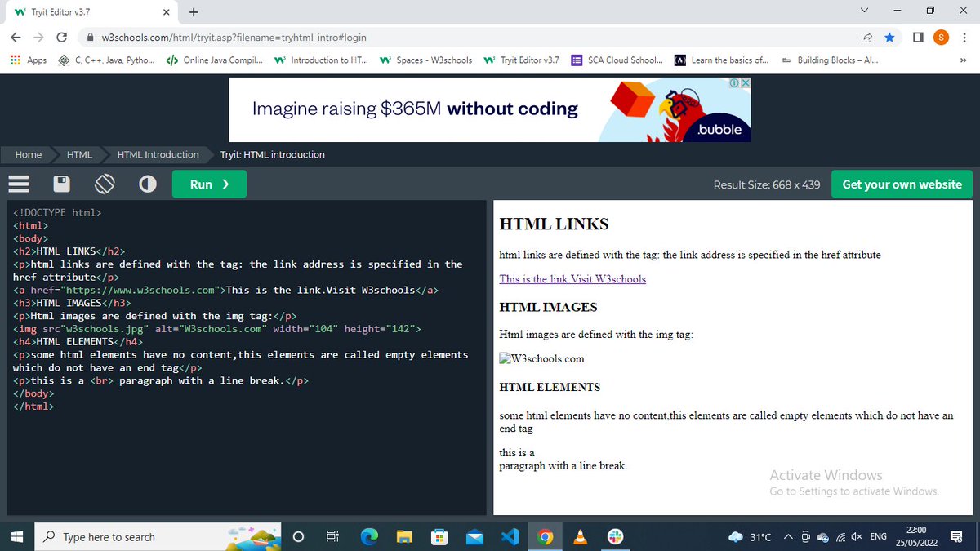Toggle dark/light theme with the contrast icon
The width and height of the screenshot is (980, 551).
point(148,184)
